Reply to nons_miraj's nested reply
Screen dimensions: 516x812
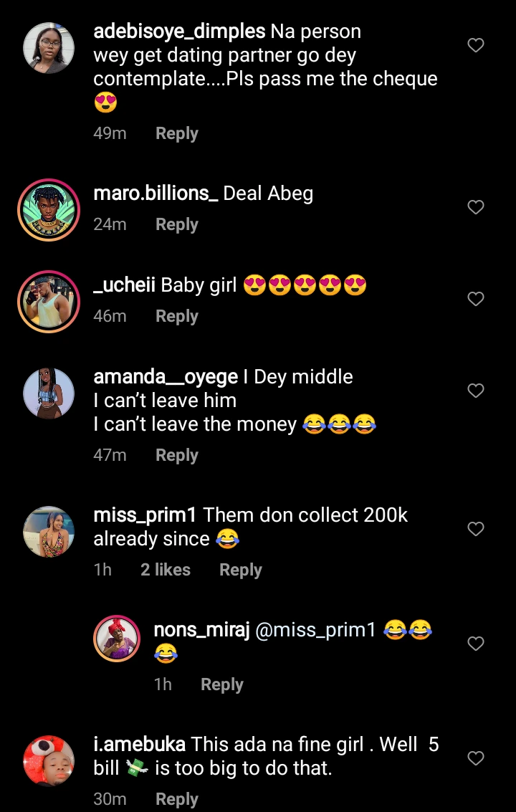point(221,684)
